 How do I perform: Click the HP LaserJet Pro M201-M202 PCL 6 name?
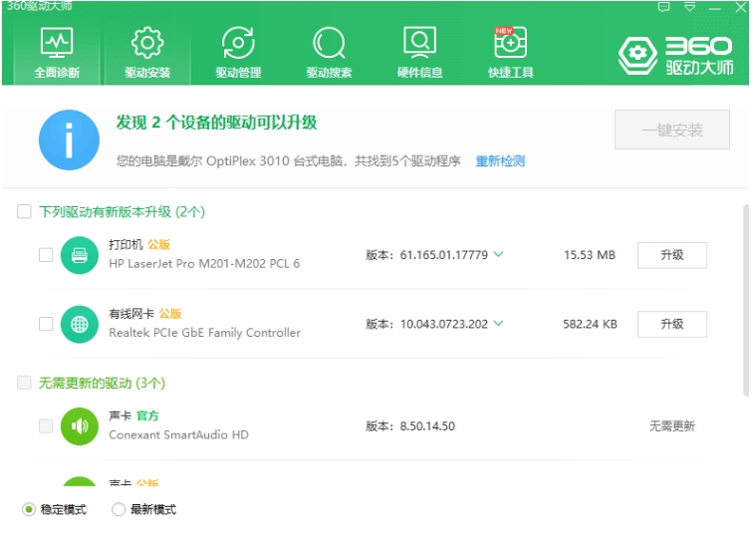[x=204, y=264]
